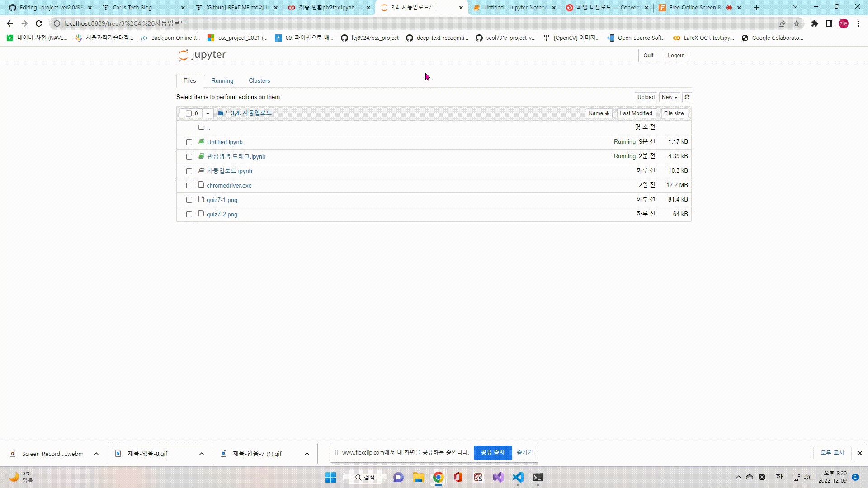Share this page icon in address bar
Viewport: 868px width, 488px height.
782,23
